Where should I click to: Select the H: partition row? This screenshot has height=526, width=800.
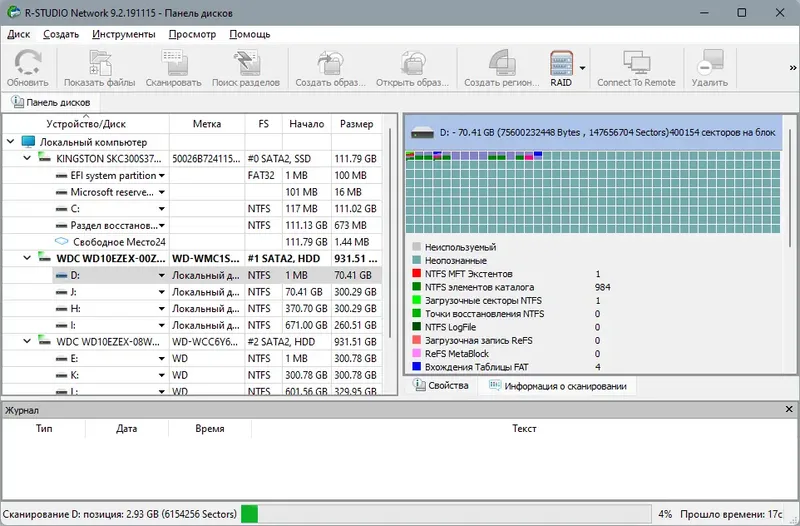(x=192, y=309)
